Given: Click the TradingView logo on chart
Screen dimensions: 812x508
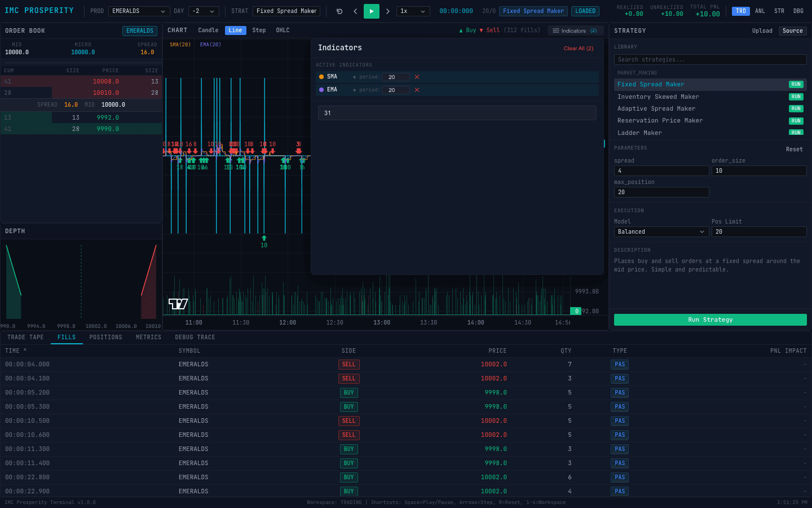Looking at the screenshot, I should [178, 304].
